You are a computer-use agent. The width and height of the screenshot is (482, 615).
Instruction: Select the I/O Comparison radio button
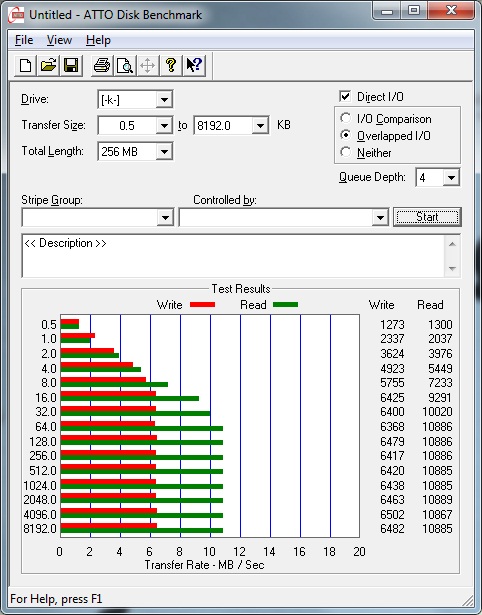point(346,118)
